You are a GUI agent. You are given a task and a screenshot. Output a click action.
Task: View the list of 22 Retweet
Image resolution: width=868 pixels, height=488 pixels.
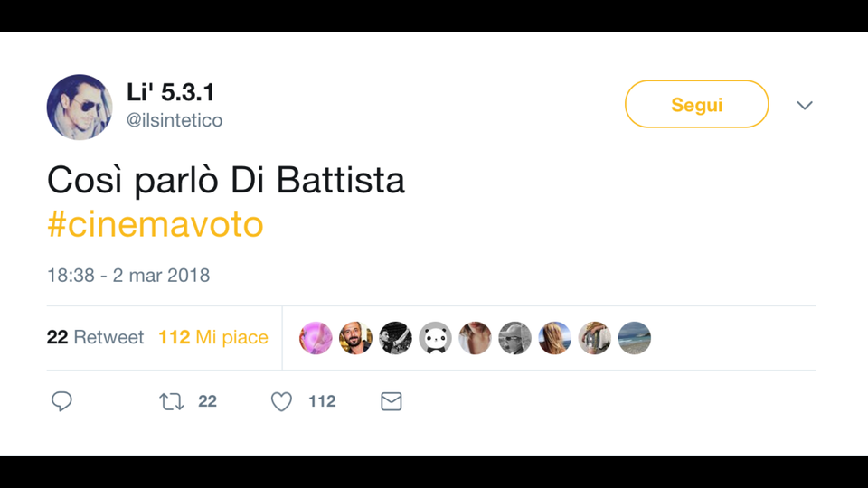tap(95, 337)
